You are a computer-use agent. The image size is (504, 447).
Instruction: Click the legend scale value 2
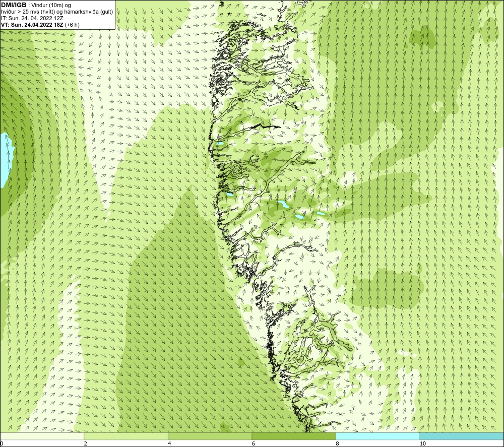click(86, 443)
